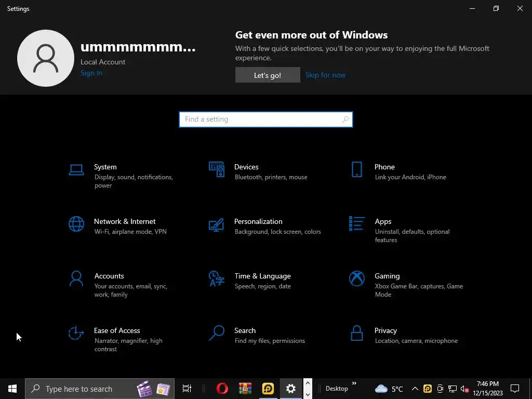This screenshot has height=399, width=532.
Task: Open WinRAR from the taskbar
Action: [245, 389]
